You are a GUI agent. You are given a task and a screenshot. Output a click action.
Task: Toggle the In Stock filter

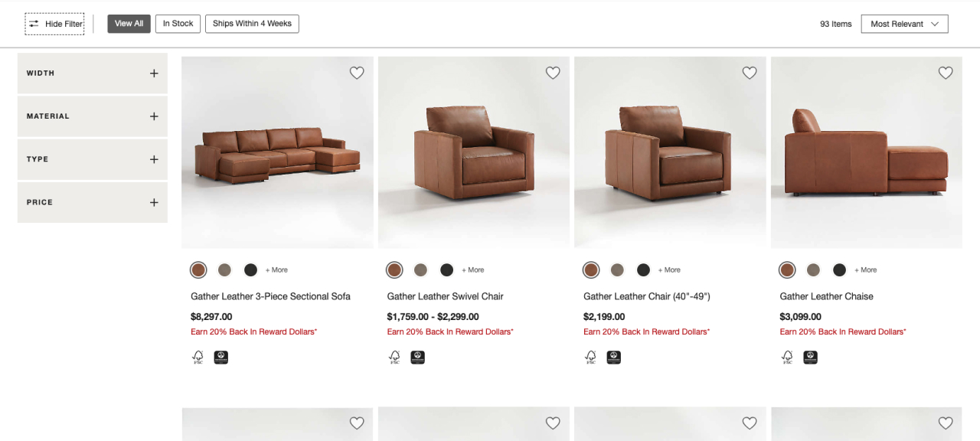[178, 24]
